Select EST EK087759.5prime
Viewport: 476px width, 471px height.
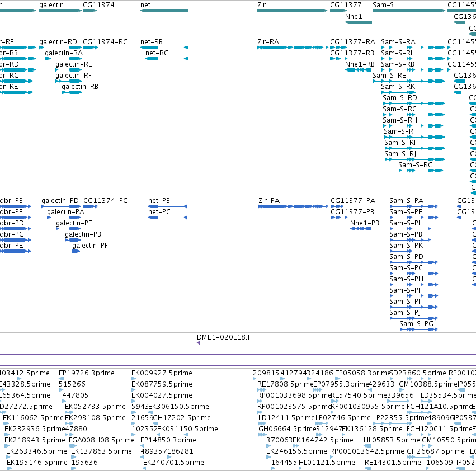point(134,390)
